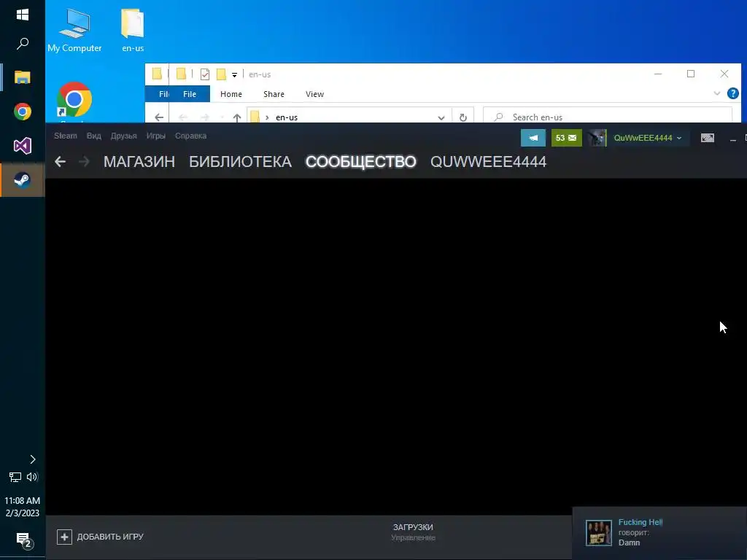Open the View ribbon tab in Explorer
The height and width of the screenshot is (560, 747).
(x=315, y=94)
